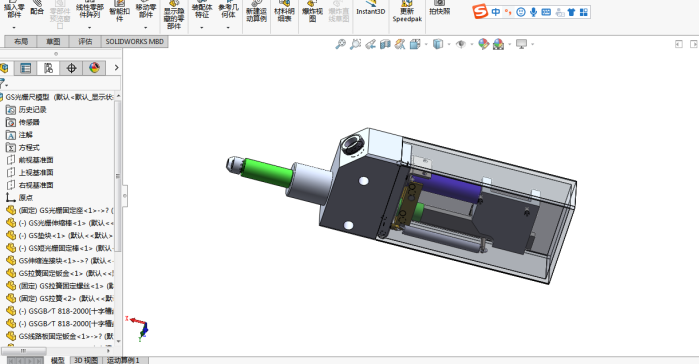Image resolution: width=699 pixels, height=364 pixels.
Task: Click the Sogou input method logo
Action: point(480,12)
